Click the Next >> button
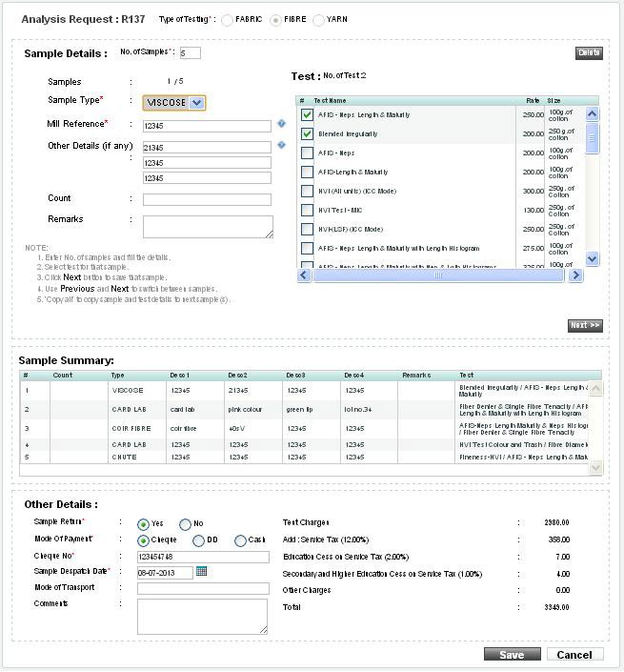Image resolution: width=624 pixels, height=672 pixels. 585,326
